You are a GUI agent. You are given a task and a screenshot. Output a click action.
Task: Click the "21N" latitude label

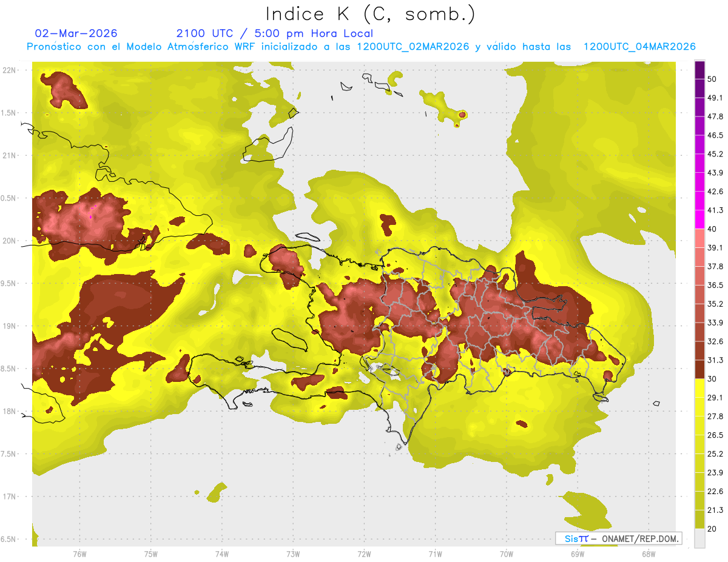10,156
